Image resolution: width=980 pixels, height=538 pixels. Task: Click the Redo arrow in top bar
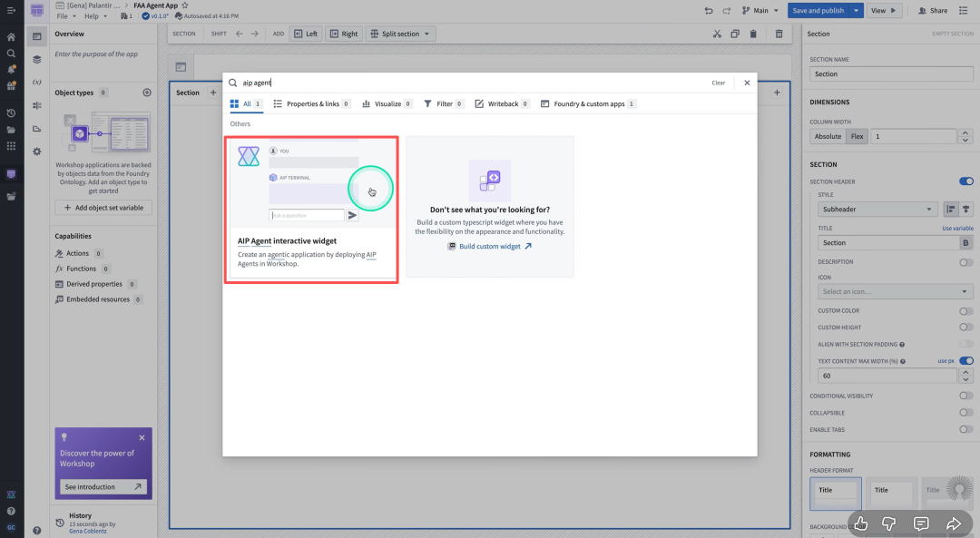726,11
